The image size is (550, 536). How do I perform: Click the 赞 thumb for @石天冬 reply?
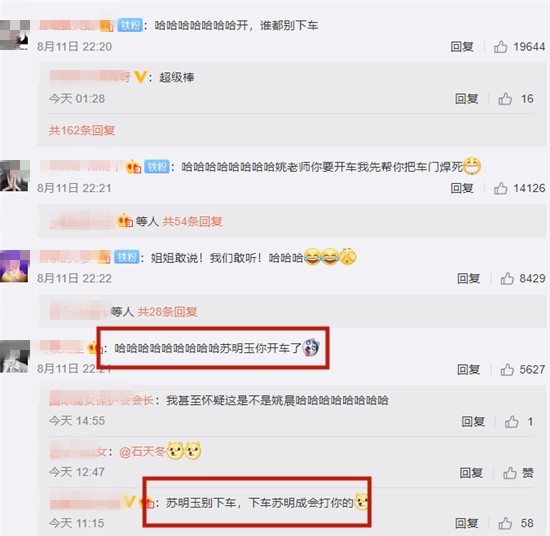tap(510, 473)
